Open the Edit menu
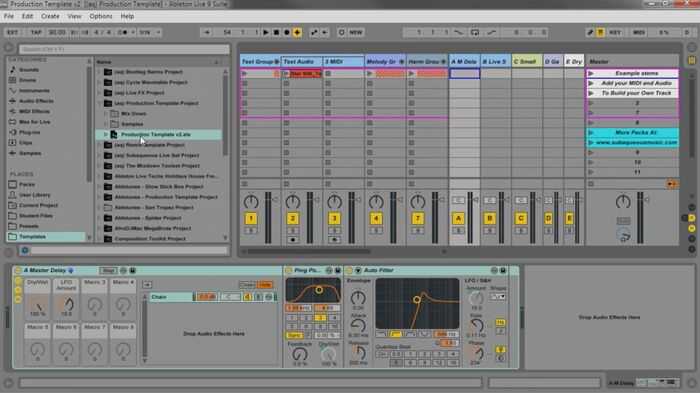 point(27,16)
